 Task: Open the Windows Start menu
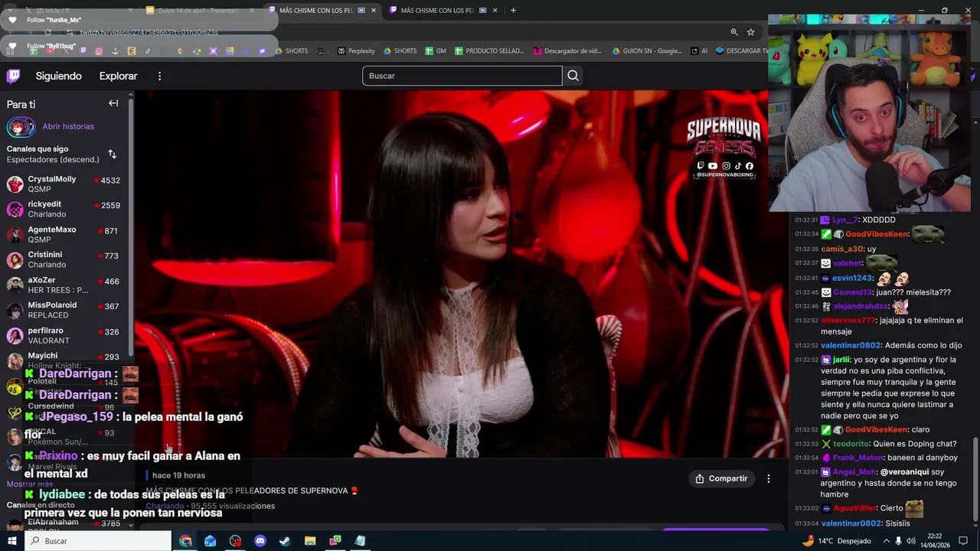11,541
